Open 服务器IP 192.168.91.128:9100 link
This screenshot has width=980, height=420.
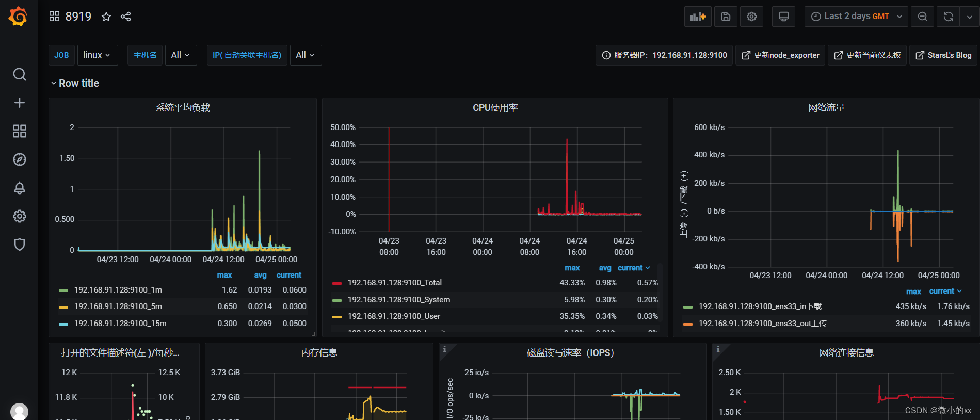pos(664,55)
